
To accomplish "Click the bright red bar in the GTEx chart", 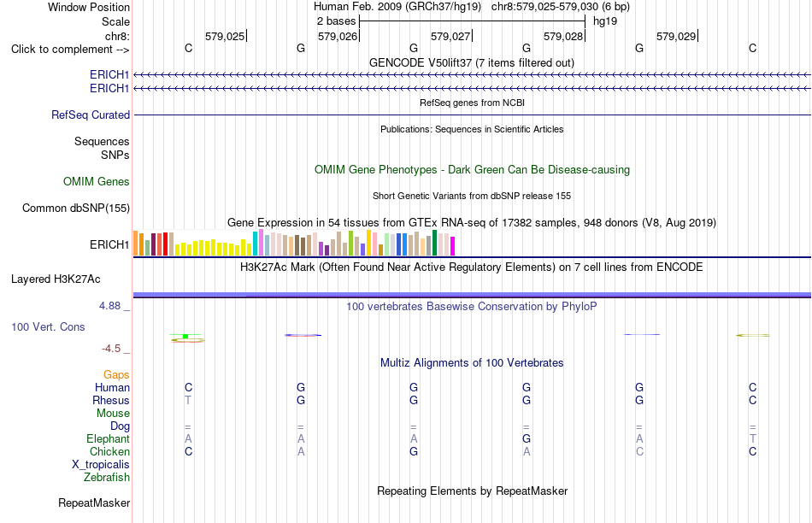I will [x=165, y=244].
